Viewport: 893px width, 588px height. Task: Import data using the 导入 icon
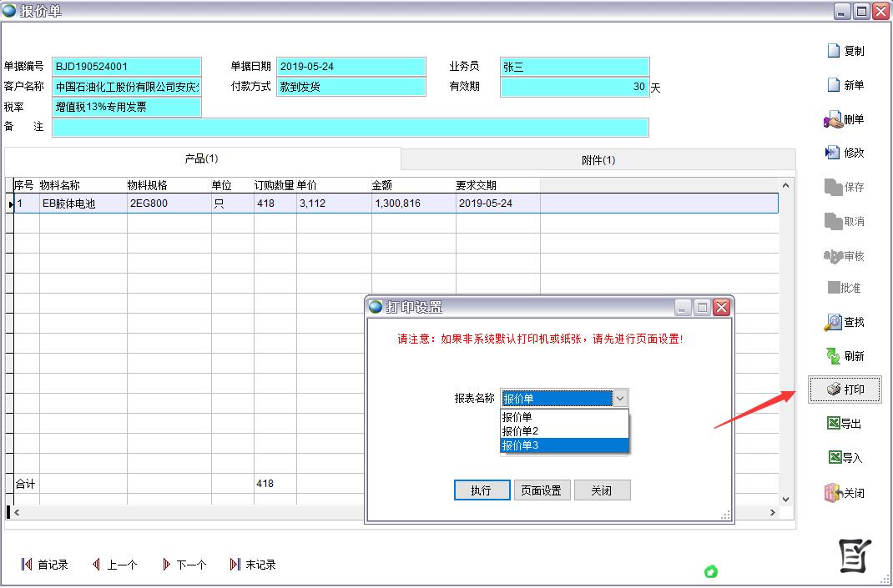(x=833, y=458)
